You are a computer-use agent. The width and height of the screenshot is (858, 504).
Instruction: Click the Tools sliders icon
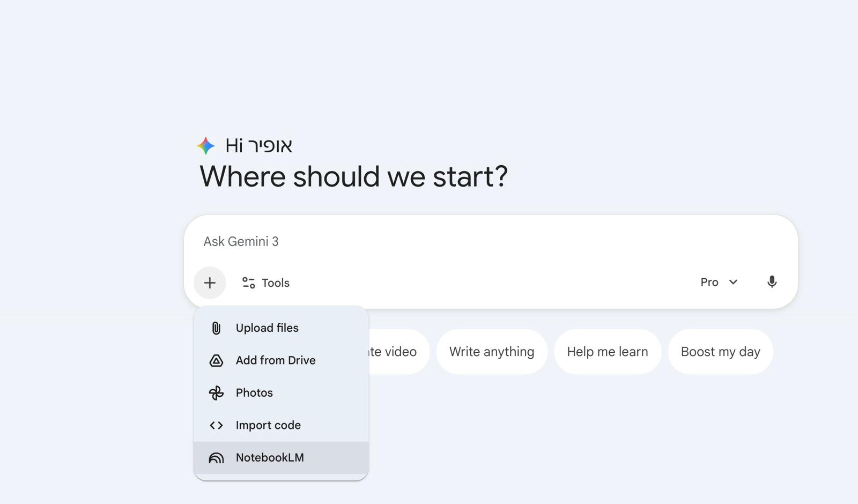pos(248,283)
